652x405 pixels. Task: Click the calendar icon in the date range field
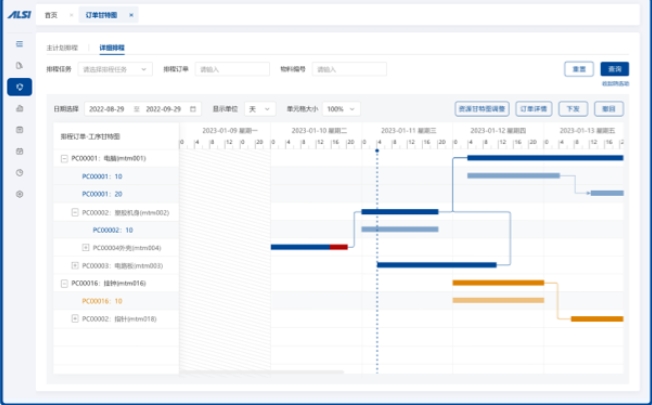pos(193,108)
